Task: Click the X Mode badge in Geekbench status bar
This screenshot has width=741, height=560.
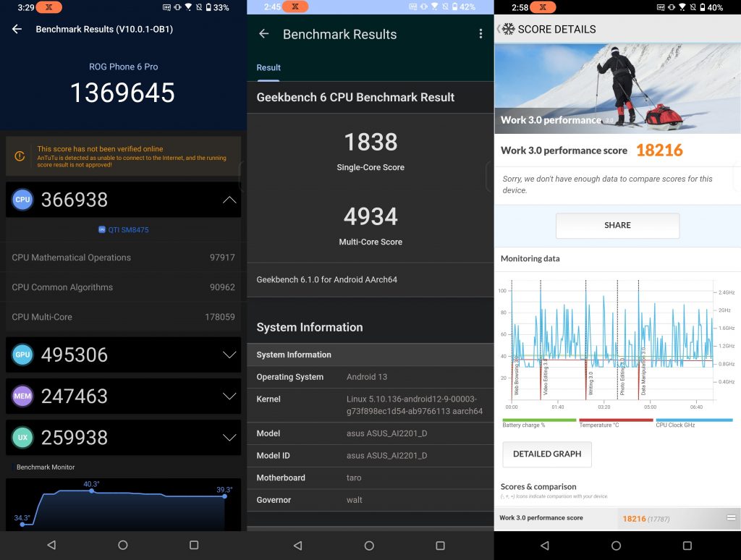Action: 295,7
